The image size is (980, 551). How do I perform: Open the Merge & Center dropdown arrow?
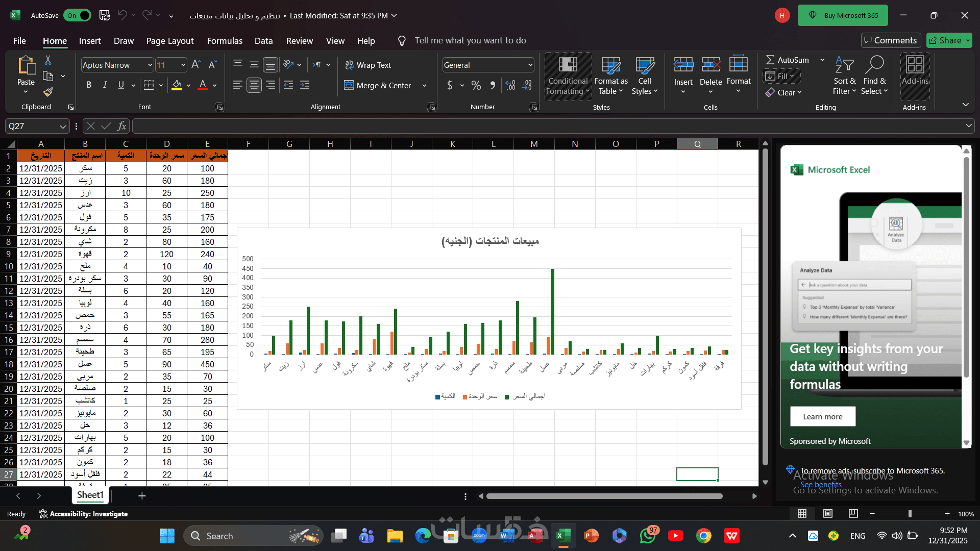pos(424,85)
